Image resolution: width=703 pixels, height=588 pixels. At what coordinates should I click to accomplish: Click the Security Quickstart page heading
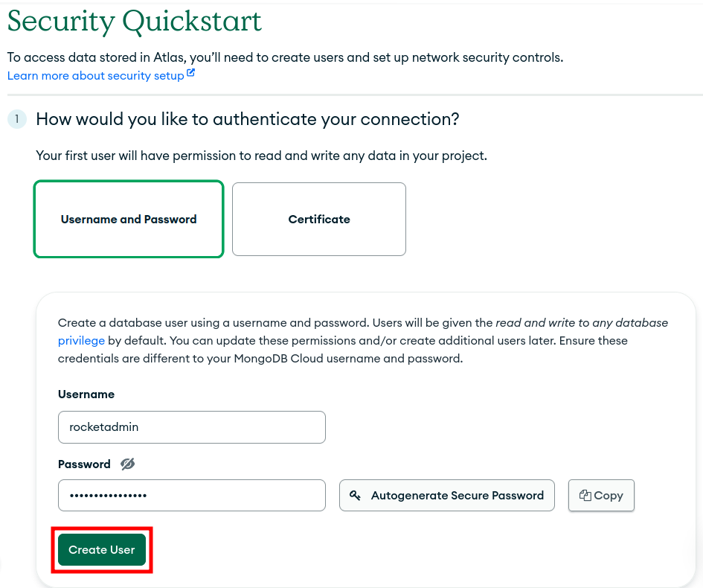point(135,22)
